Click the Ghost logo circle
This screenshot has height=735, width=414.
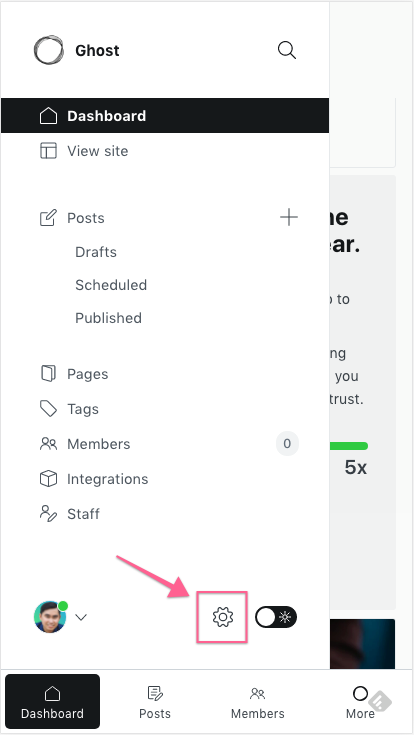tap(49, 50)
